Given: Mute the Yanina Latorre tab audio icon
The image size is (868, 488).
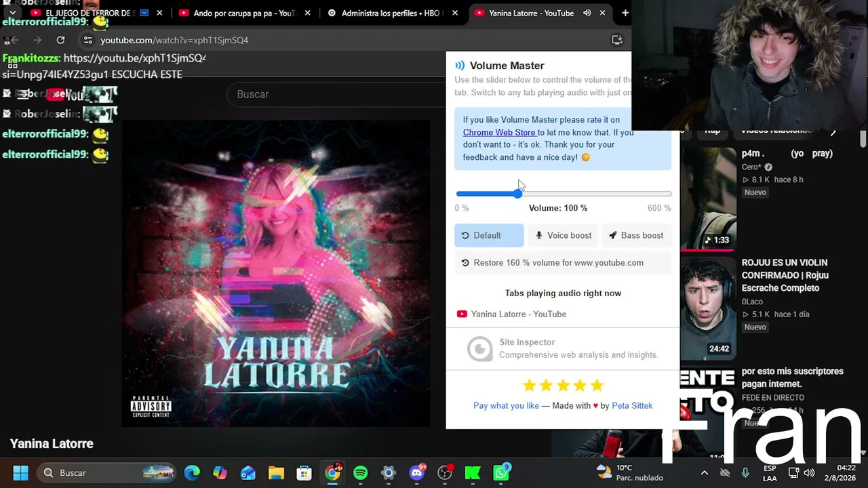Looking at the screenshot, I should pos(587,13).
